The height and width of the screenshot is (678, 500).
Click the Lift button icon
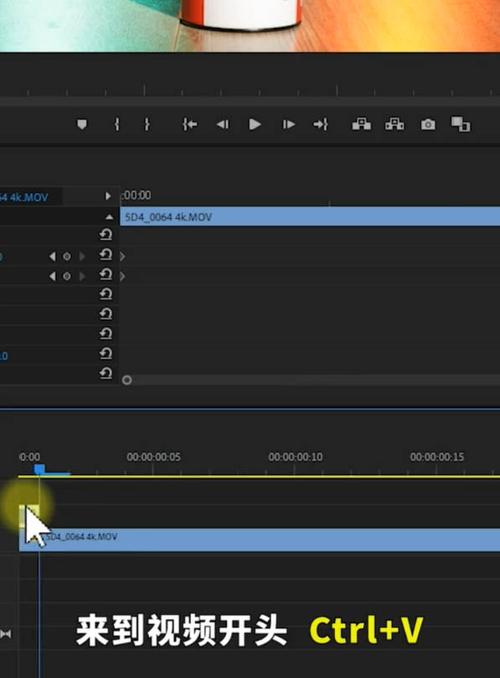[x=361, y=125]
